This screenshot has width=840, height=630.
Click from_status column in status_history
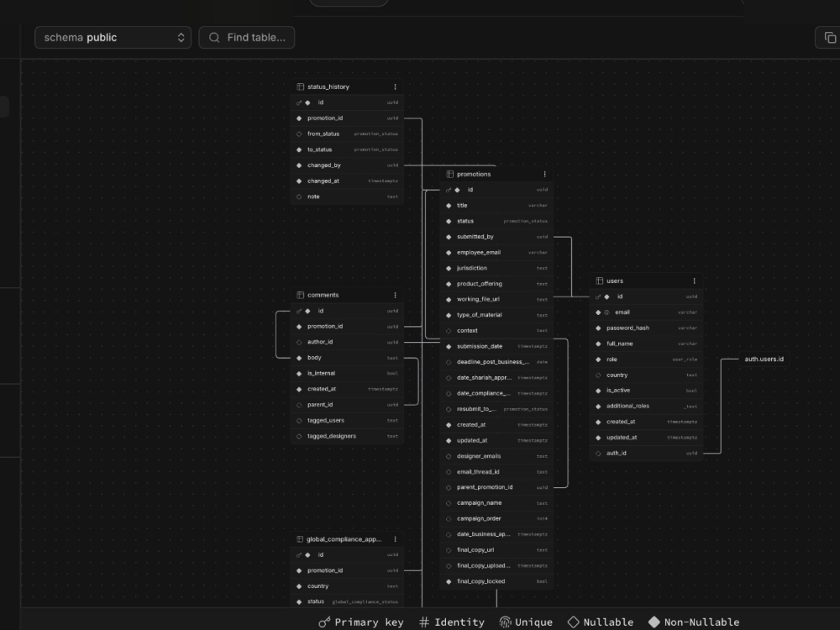coord(347,134)
